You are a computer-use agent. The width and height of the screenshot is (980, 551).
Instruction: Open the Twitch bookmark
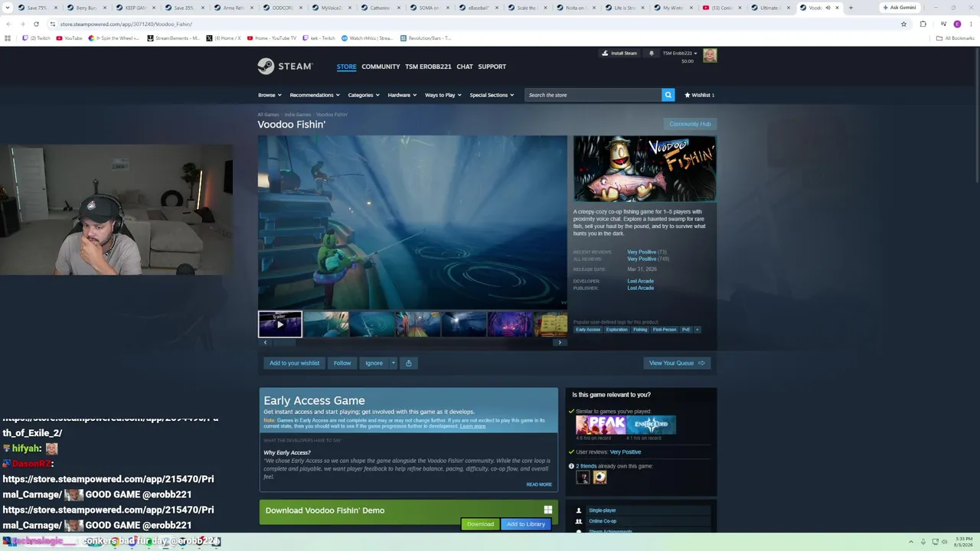(x=36, y=38)
